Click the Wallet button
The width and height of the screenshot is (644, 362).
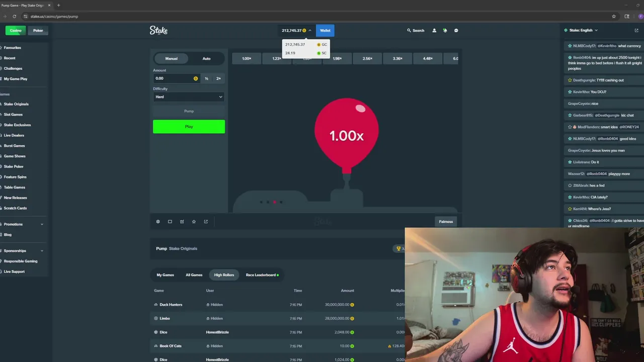point(325,31)
